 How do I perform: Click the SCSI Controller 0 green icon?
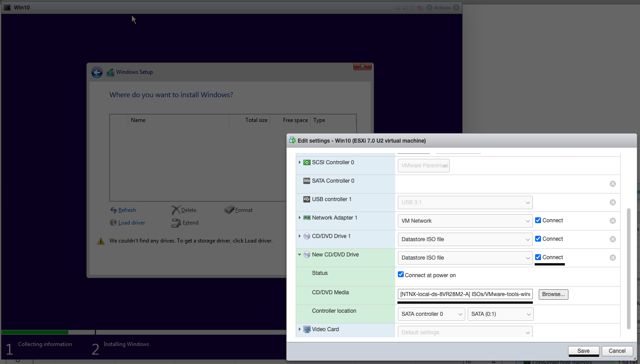point(307,162)
